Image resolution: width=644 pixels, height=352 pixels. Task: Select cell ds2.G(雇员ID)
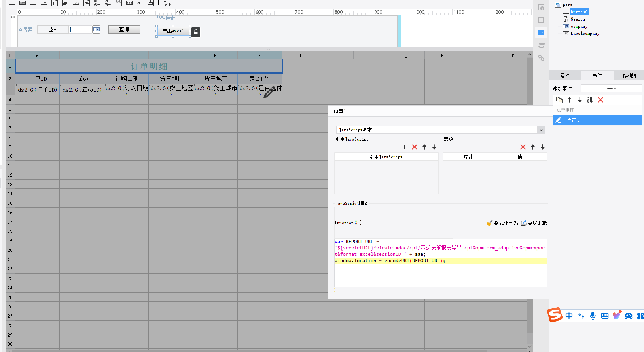click(82, 89)
